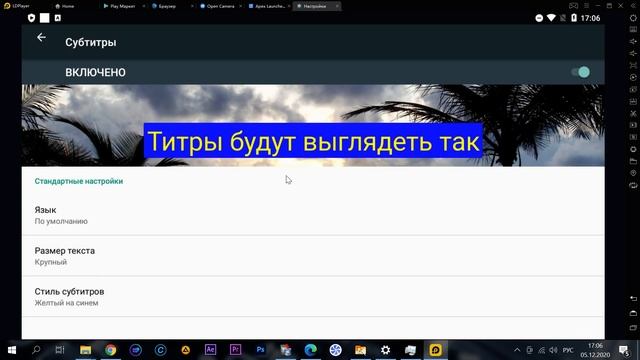Open the LDPlayer gamepad icon in title bar
The width and height of the screenshot is (640, 360).
click(x=573, y=6)
